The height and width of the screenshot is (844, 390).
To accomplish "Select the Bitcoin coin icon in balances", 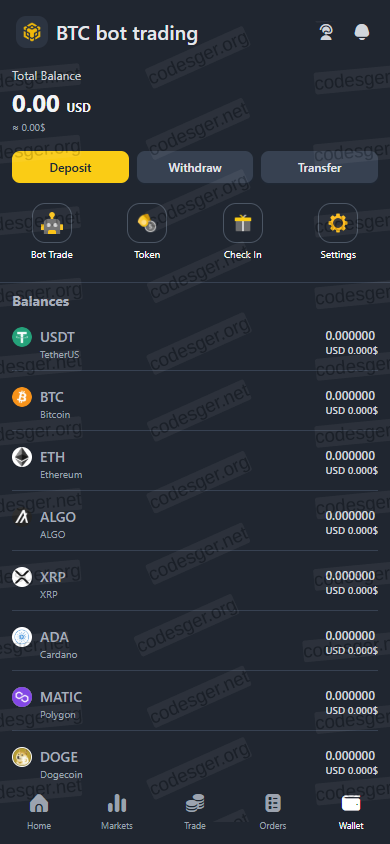I will [22, 397].
